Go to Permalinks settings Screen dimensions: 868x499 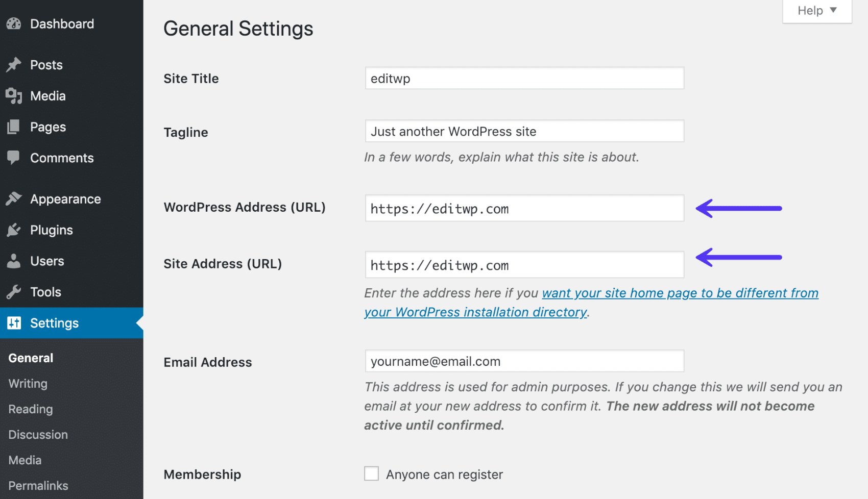tap(38, 485)
